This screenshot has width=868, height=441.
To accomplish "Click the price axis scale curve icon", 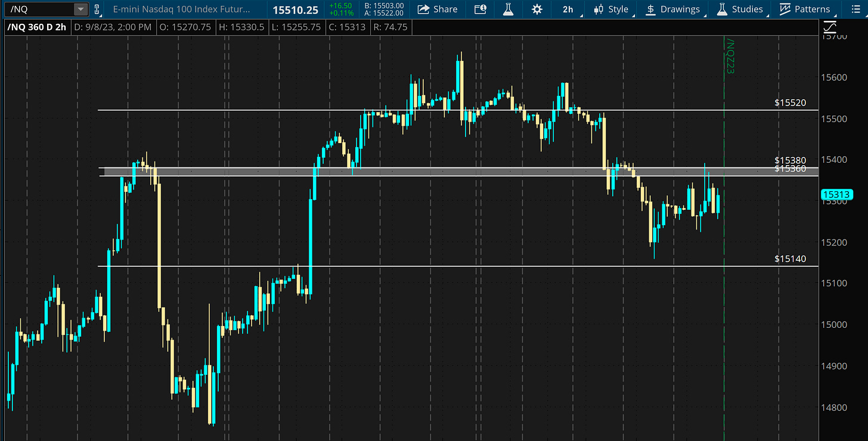I will pos(830,27).
